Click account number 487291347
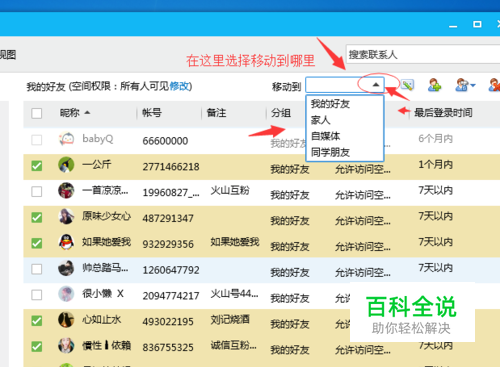This screenshot has height=367, width=500. tap(168, 218)
